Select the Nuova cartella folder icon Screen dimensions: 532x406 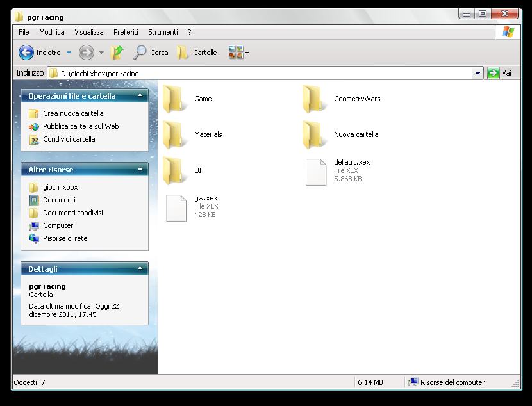314,134
